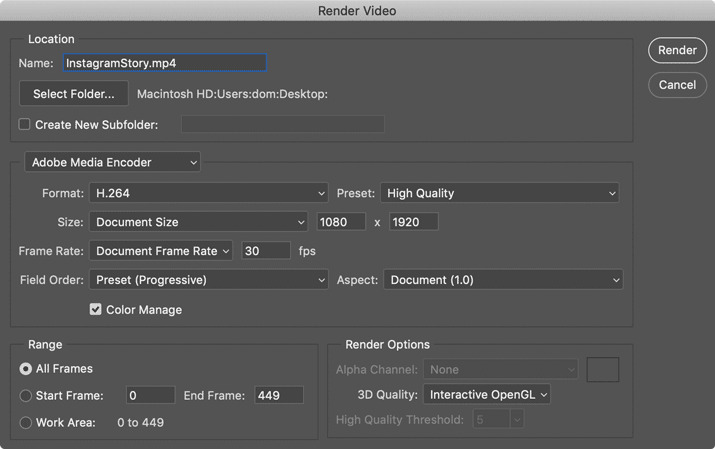Open the High Quality Preset dropdown

tap(500, 193)
